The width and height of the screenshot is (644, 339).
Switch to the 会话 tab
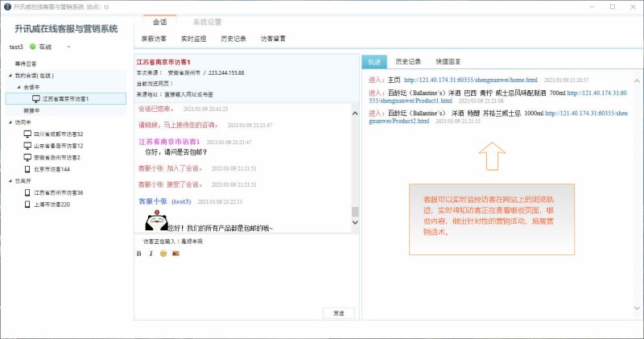point(159,23)
